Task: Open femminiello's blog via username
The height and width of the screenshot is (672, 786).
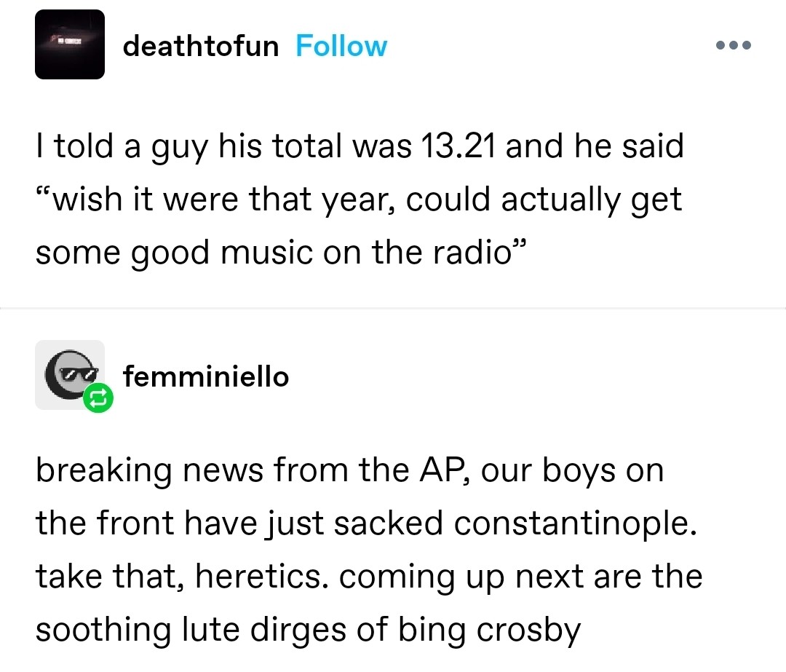Action: (206, 376)
